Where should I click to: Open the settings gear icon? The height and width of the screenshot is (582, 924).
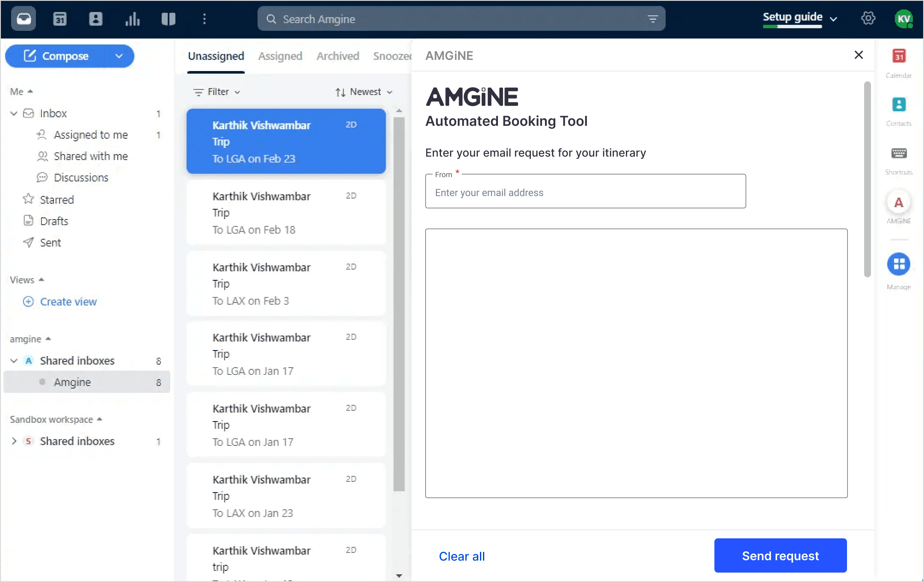(x=868, y=18)
